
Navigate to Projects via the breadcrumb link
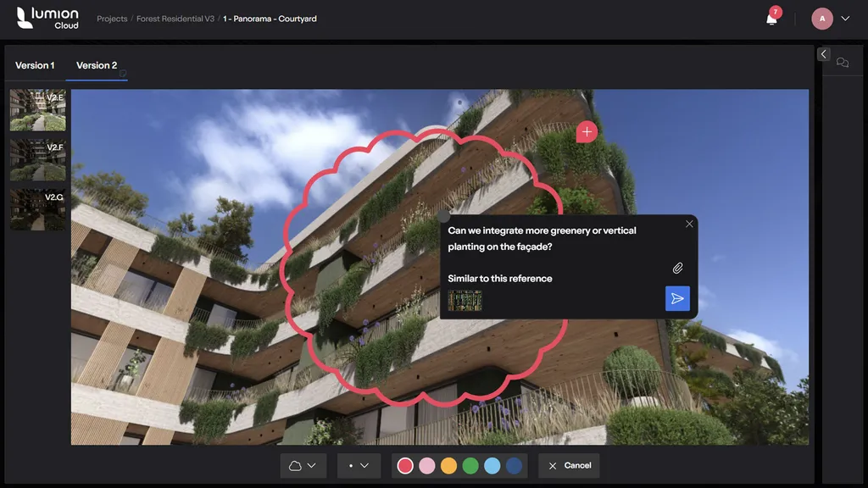click(x=112, y=18)
